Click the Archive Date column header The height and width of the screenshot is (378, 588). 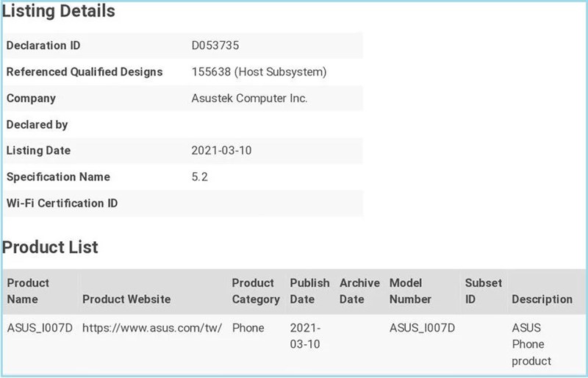[x=359, y=291]
